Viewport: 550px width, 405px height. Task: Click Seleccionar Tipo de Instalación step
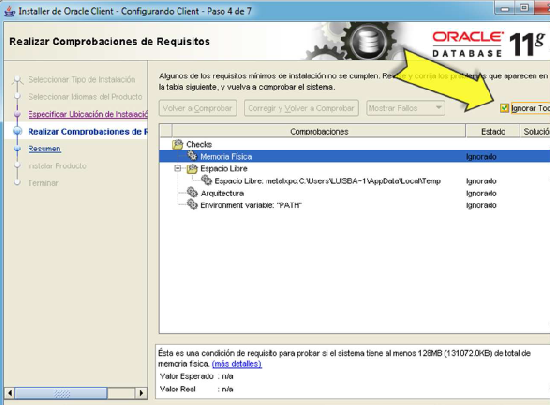[x=82, y=80]
